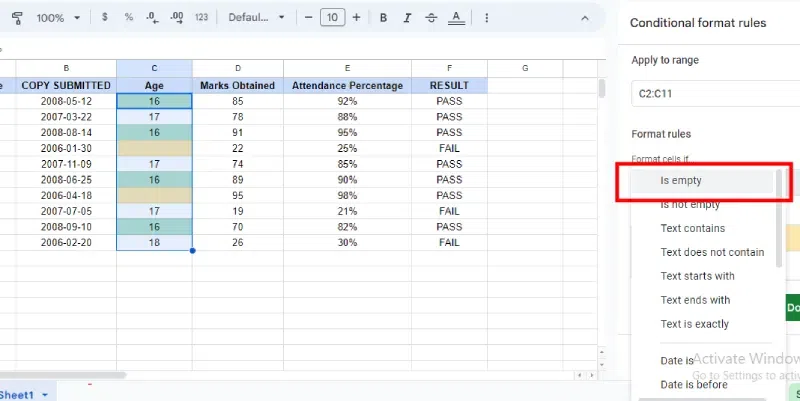800x401 pixels.
Task: Decrease decimal places icon
Action: click(x=152, y=17)
